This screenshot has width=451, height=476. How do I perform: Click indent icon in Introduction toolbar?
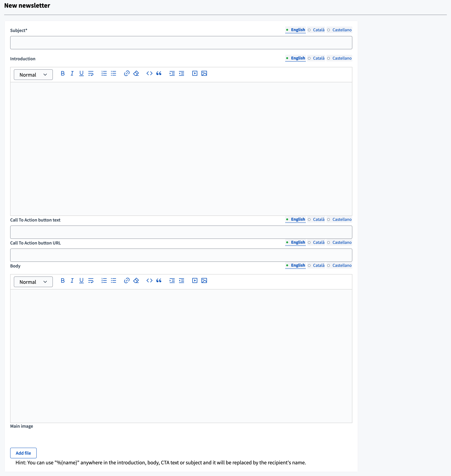point(172,73)
